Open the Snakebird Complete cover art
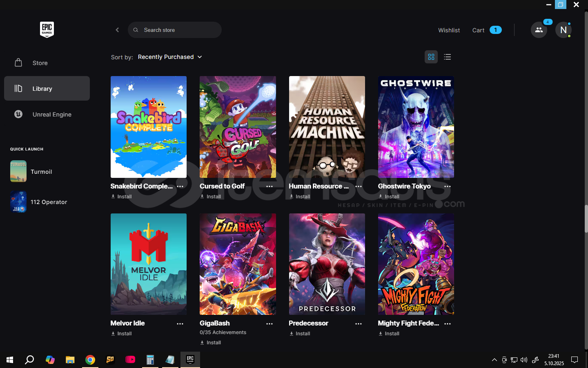This screenshot has width=588, height=368. 149,127
